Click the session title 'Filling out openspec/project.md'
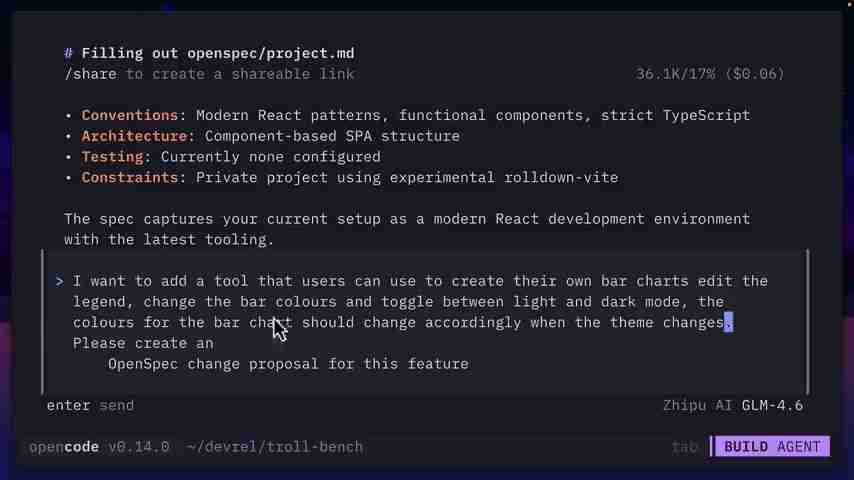The width and height of the screenshot is (854, 480). [x=217, y=53]
